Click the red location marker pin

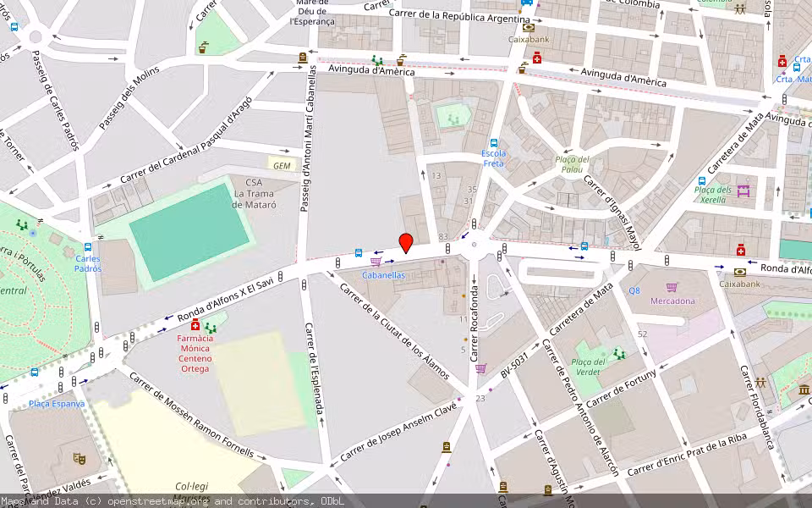pyautogui.click(x=406, y=244)
